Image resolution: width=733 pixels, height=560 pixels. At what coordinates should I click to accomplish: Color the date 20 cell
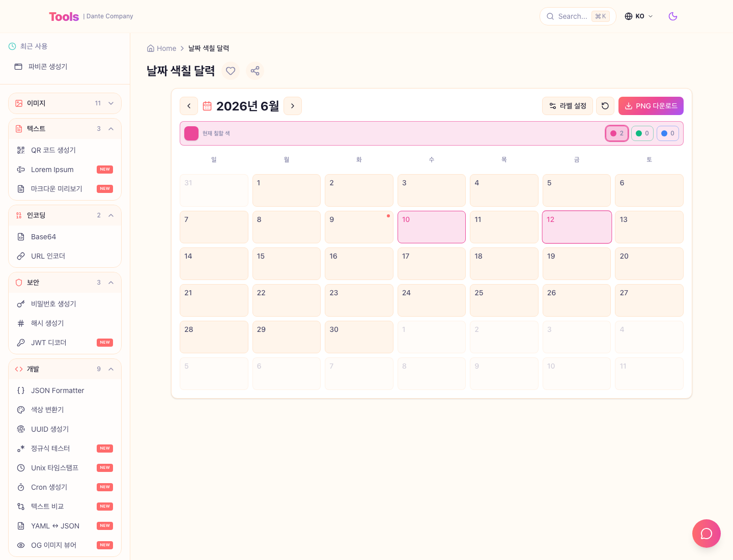point(649,264)
